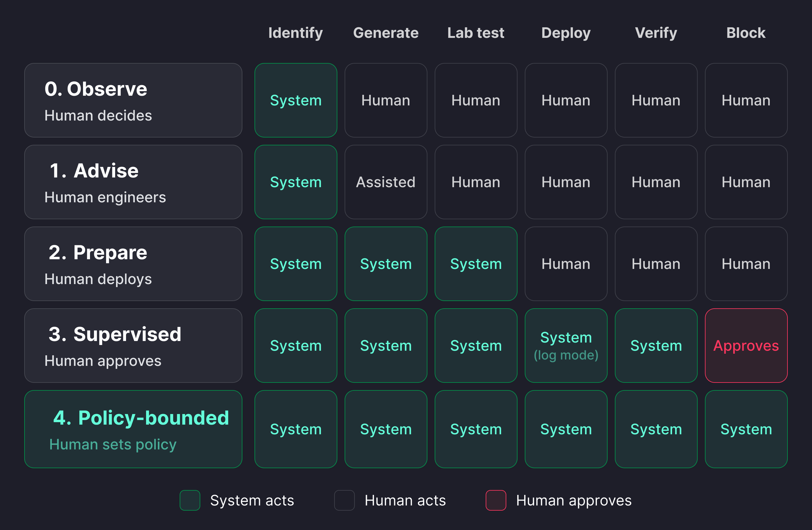Image resolution: width=812 pixels, height=530 pixels.
Task: Click the Lab test column header
Action: point(476,33)
